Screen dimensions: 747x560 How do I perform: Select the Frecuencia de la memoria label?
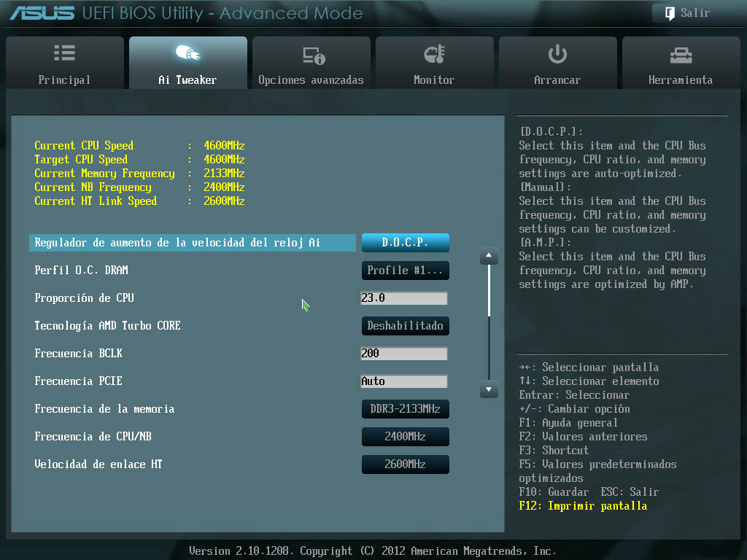pos(105,409)
